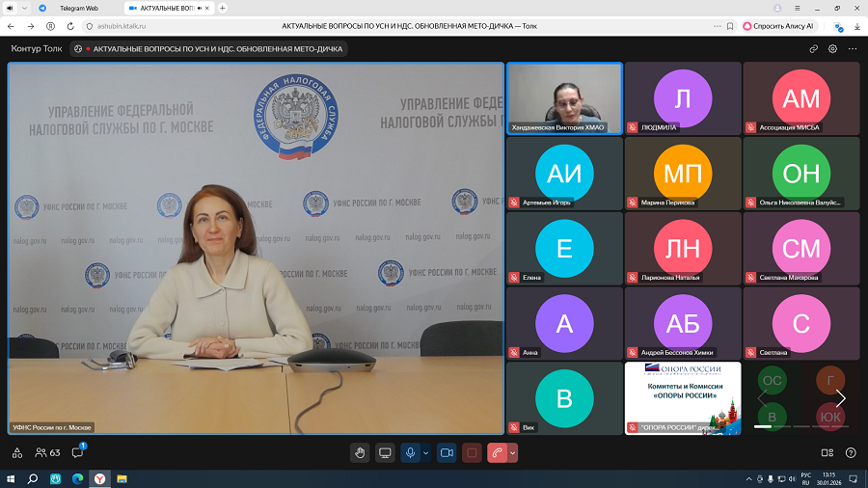Open the chat panel
868x488 pixels.
77,452
